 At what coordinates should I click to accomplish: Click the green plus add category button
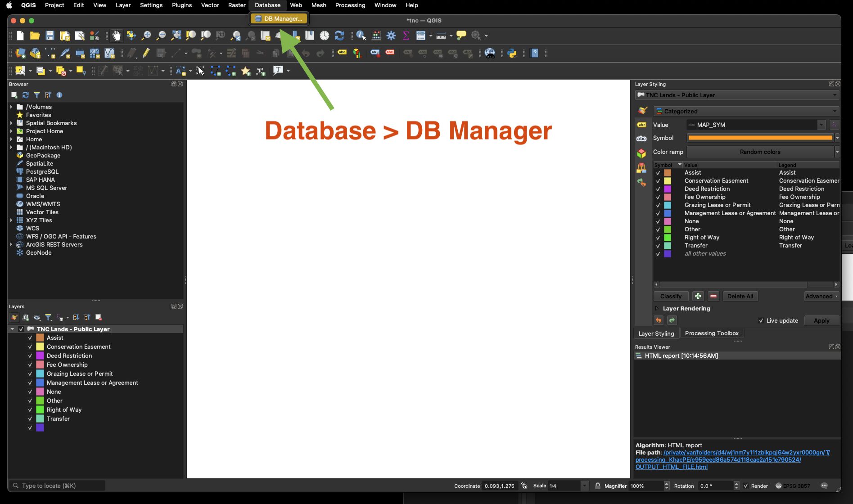click(x=698, y=296)
